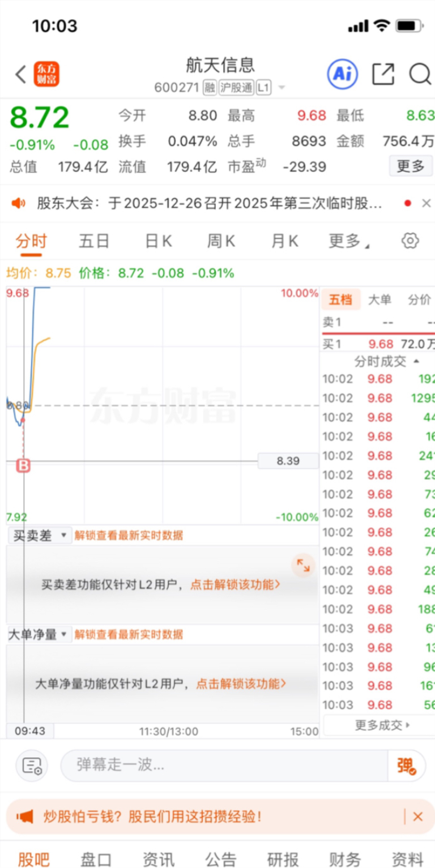Open the Eastmoney logo icon
This screenshot has height=868, width=435.
point(46,74)
